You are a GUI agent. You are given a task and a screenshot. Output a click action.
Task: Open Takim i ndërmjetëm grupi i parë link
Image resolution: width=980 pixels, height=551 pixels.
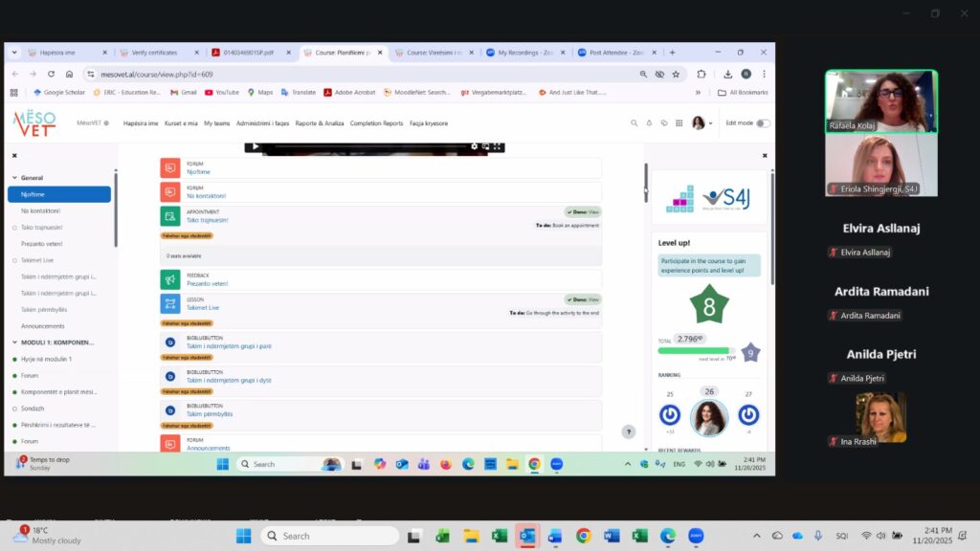click(x=229, y=346)
